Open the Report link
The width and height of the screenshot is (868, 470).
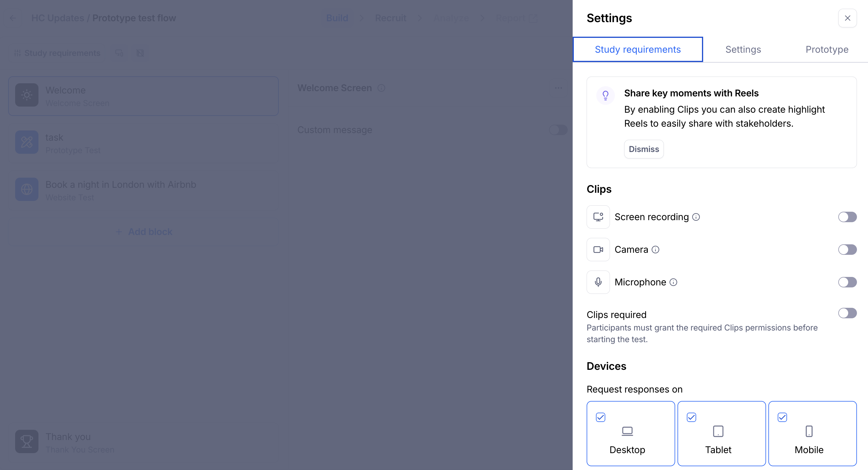(516, 18)
